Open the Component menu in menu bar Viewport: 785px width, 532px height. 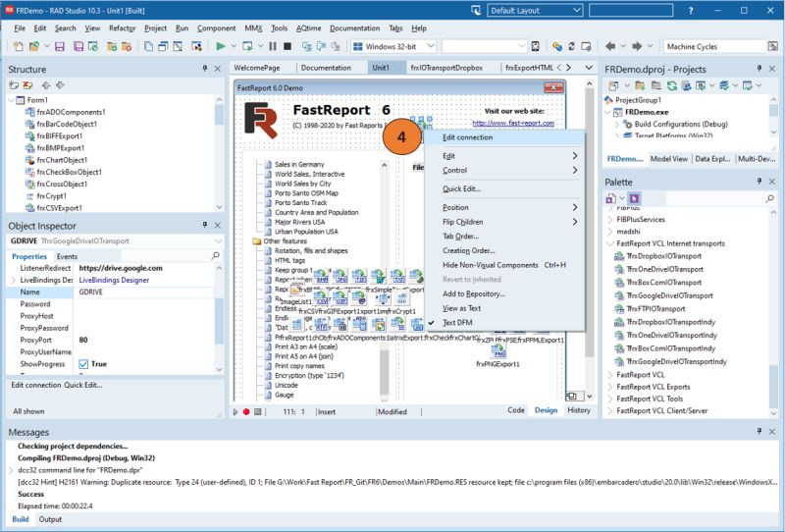(x=216, y=28)
